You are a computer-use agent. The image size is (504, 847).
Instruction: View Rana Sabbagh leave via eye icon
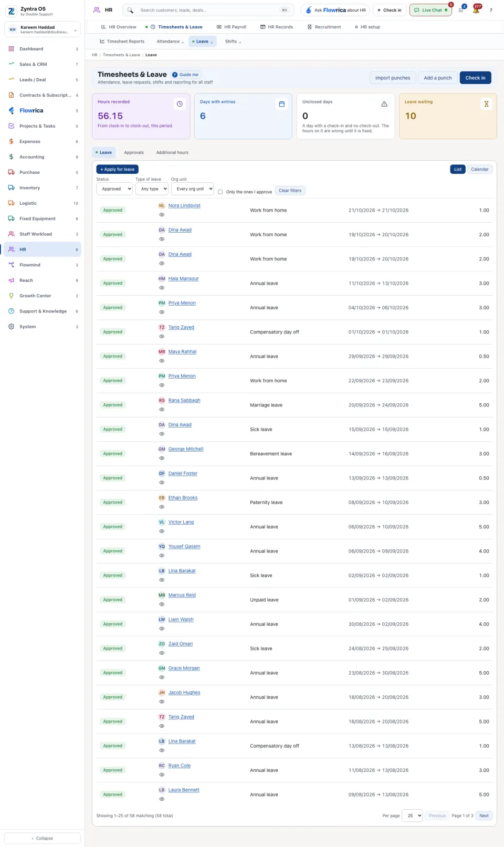pos(162,409)
